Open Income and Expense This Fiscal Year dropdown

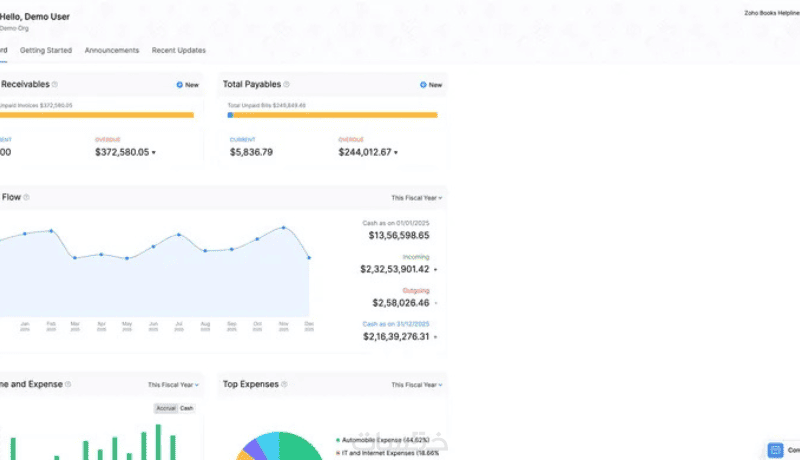click(x=173, y=385)
